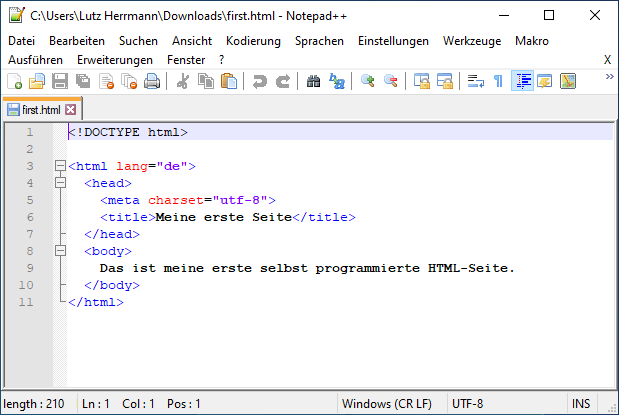The width and height of the screenshot is (619, 415).
Task: Toggle show all characters pilcrow icon
Action: coord(499,82)
